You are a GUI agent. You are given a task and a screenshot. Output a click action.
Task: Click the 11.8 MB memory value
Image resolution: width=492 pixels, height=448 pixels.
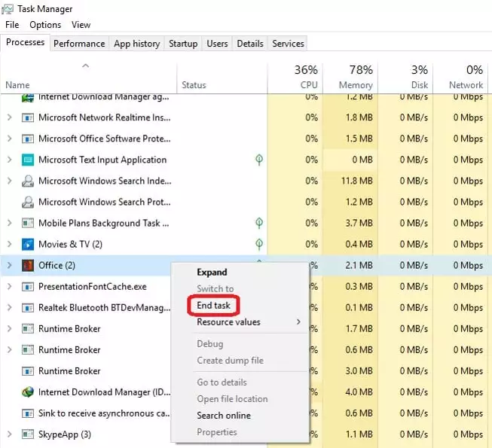(x=357, y=181)
